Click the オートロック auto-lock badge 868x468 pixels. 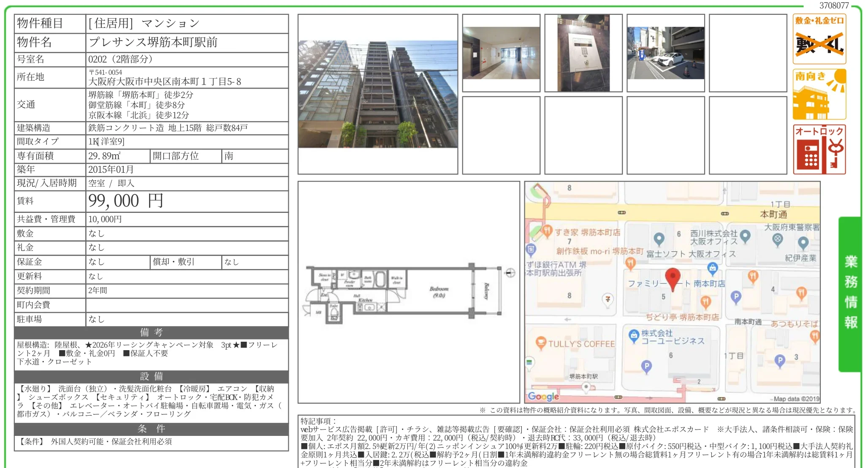click(819, 150)
